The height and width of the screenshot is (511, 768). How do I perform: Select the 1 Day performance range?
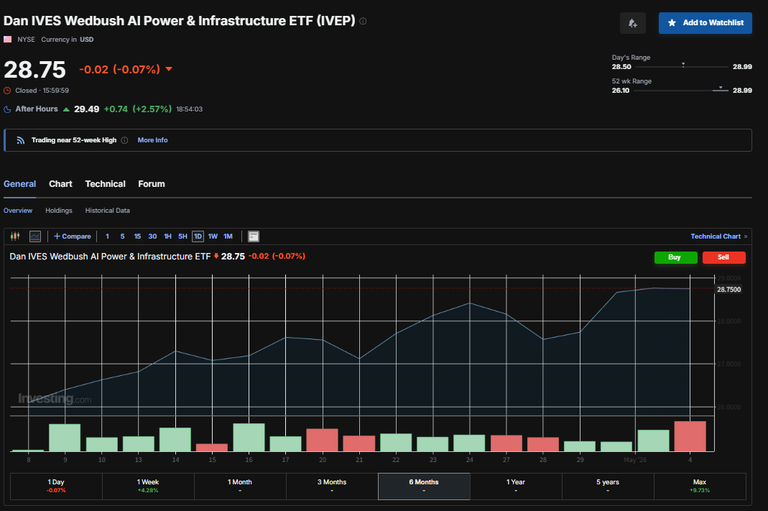click(56, 486)
